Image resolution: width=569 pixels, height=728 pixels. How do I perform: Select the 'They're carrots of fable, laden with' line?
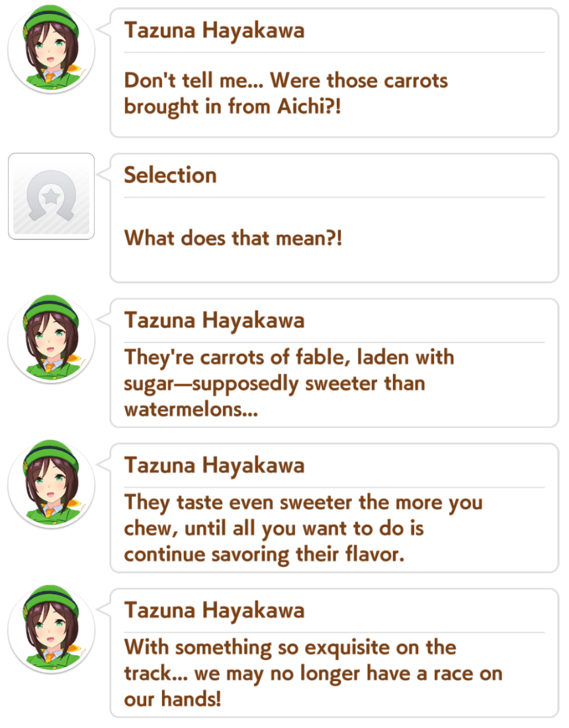click(x=289, y=358)
